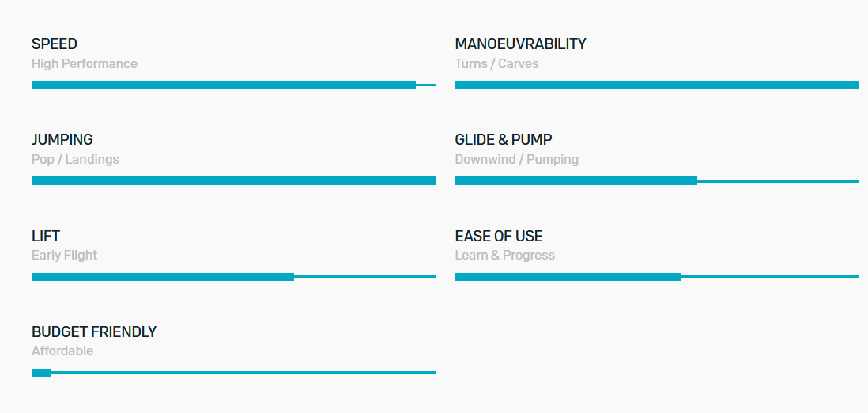Viewport: 868px width, 413px height.
Task: Select the LIFT heading
Action: (x=45, y=236)
